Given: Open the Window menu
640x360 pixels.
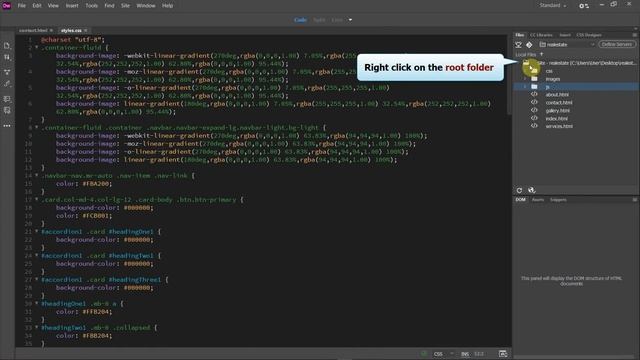Looking at the screenshot, I should point(146,6).
